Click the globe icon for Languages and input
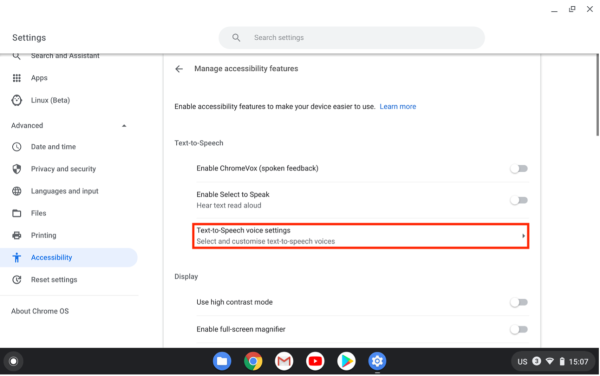Viewport: 600px width, 376px height. (x=16, y=191)
